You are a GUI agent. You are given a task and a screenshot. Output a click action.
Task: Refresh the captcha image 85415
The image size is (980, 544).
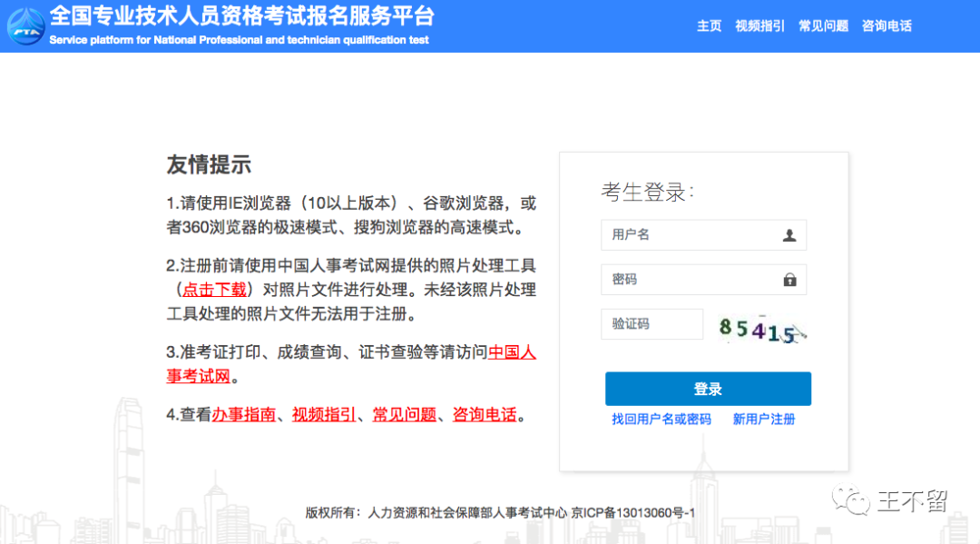(762, 329)
